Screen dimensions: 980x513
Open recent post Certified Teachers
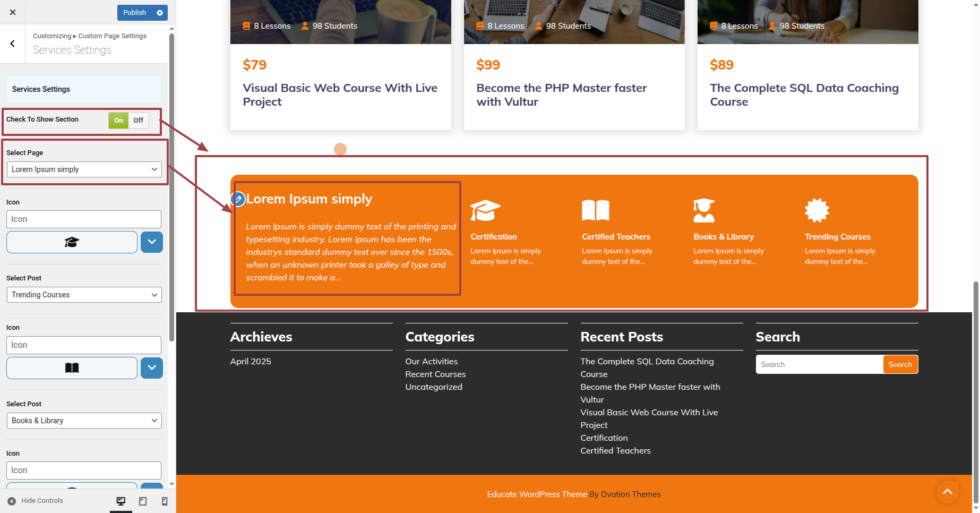[x=615, y=450]
